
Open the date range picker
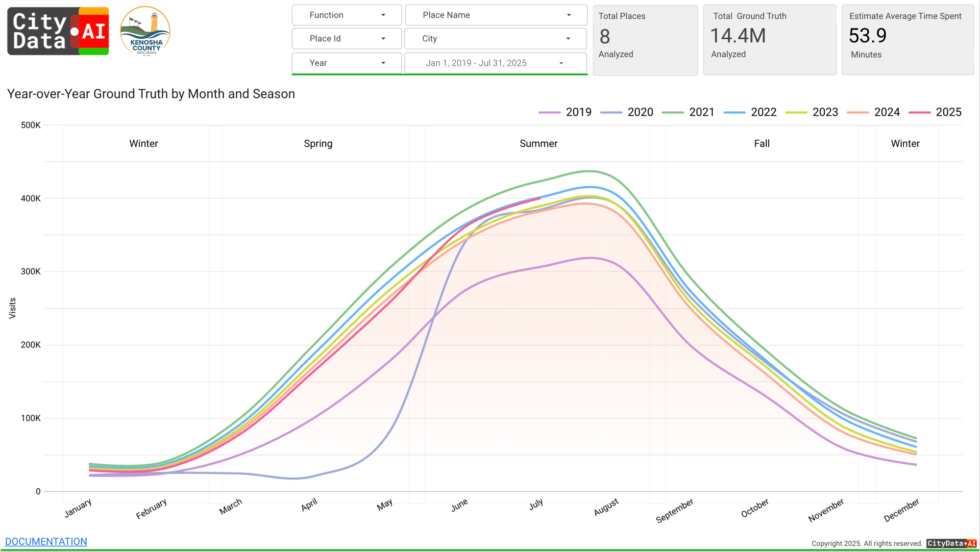[495, 63]
